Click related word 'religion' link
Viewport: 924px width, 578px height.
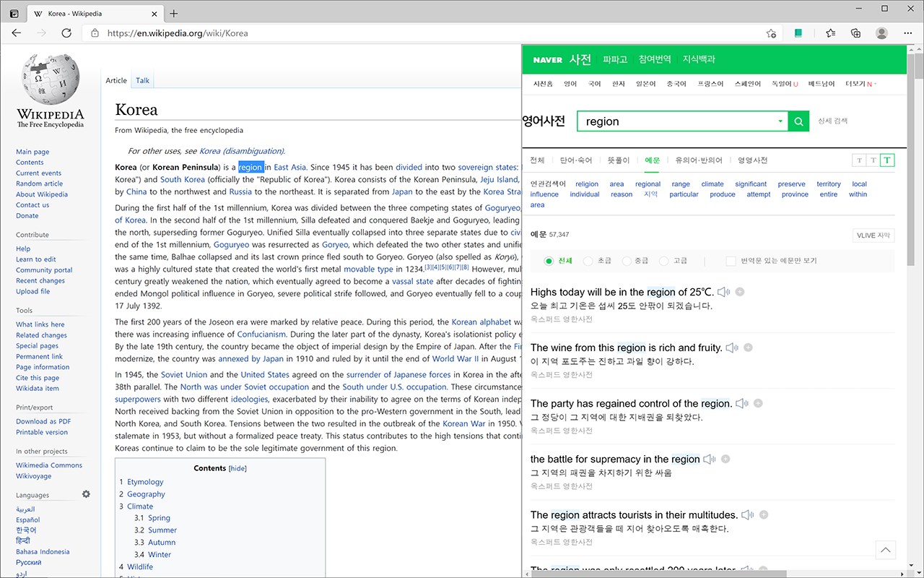pos(587,184)
